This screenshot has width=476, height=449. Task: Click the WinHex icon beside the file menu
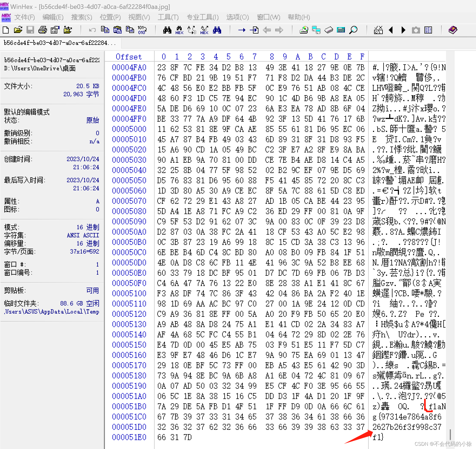(x=6, y=17)
